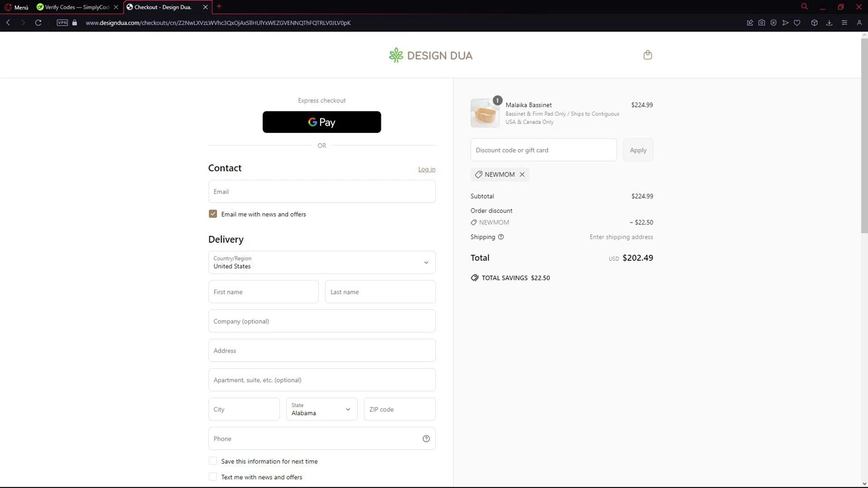Image resolution: width=868 pixels, height=488 pixels.
Task: Open the extensions cube icon
Action: tap(814, 23)
